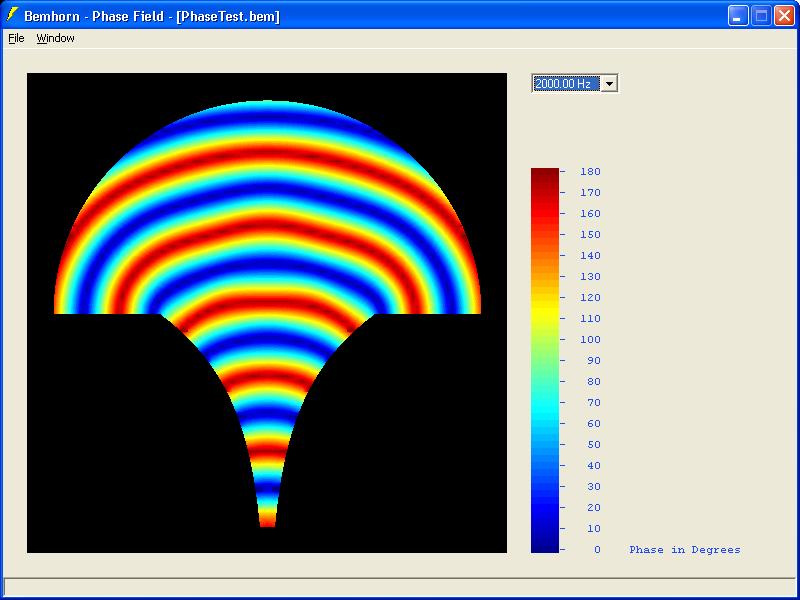Click the Bemhorn lightning app icon
The image size is (800, 600).
coord(12,15)
